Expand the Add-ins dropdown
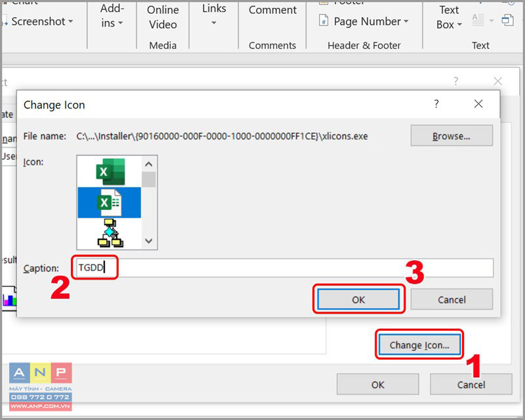 point(112,16)
